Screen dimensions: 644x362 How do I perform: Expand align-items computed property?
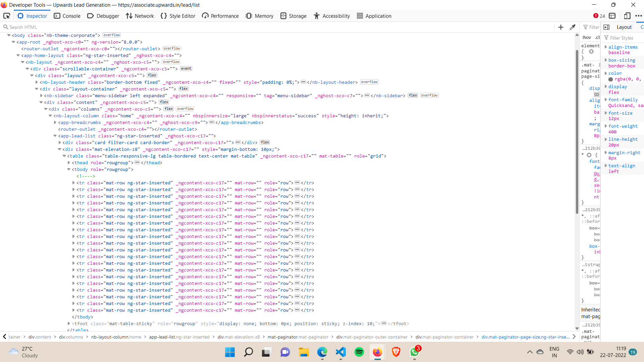click(x=606, y=47)
